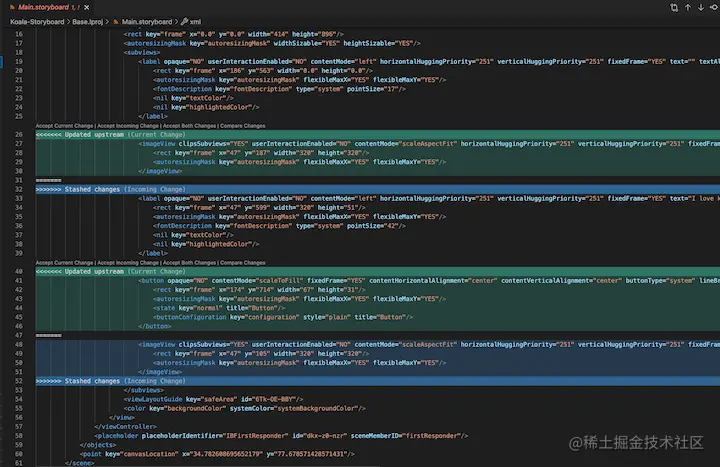This screenshot has width=720, height=467.
Task: Click '</scene>' on line 61
Action: pyautogui.click(x=79, y=463)
